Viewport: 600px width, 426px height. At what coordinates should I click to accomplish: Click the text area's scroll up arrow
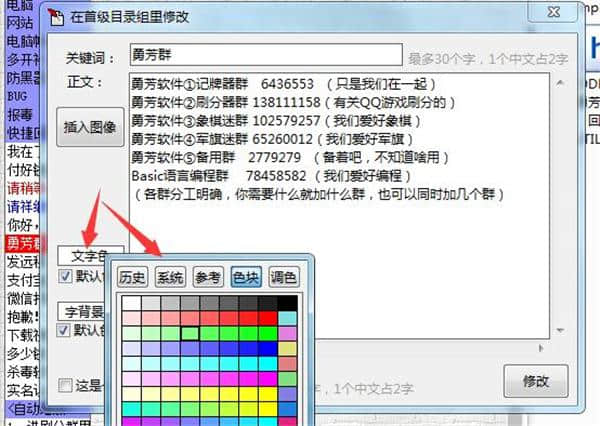pos(560,83)
